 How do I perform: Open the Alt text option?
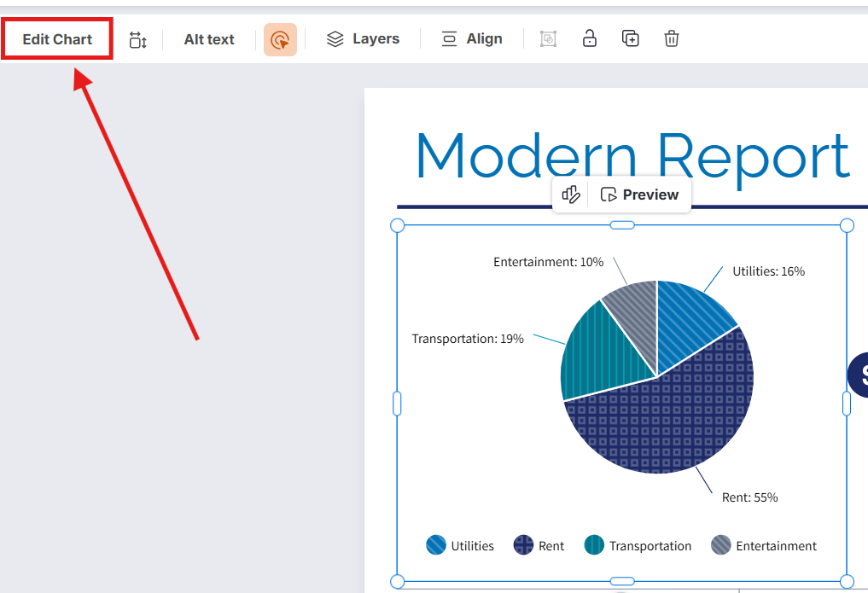(x=209, y=39)
